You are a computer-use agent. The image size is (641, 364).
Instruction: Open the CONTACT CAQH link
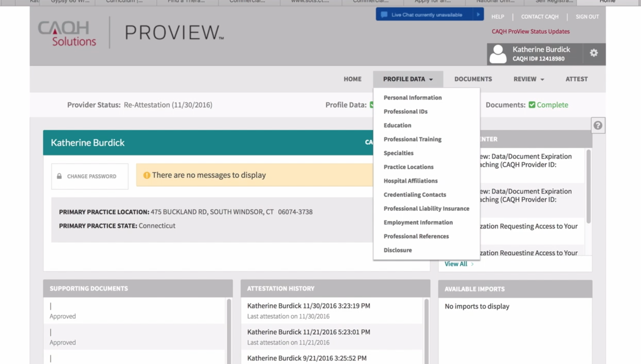click(x=540, y=17)
